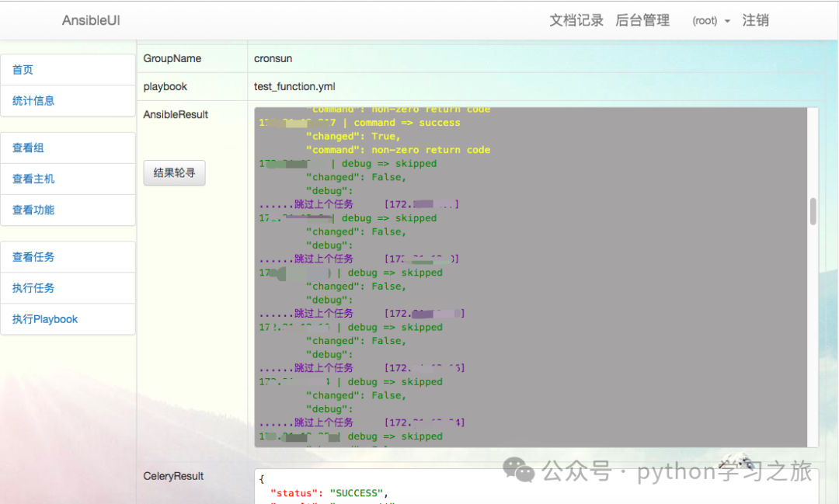Open 执行Playbook sidebar entry

[68, 319]
